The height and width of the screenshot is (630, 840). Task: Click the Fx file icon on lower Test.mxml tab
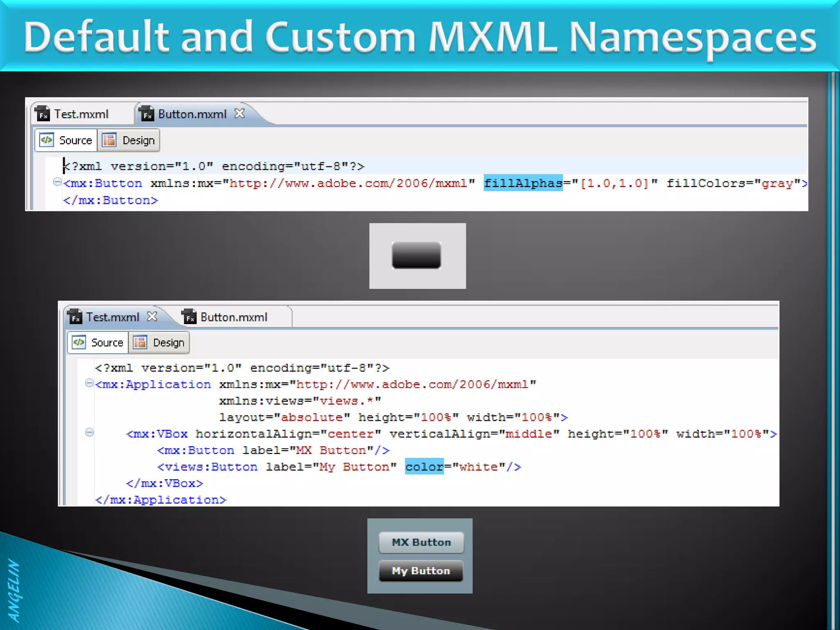click(75, 317)
